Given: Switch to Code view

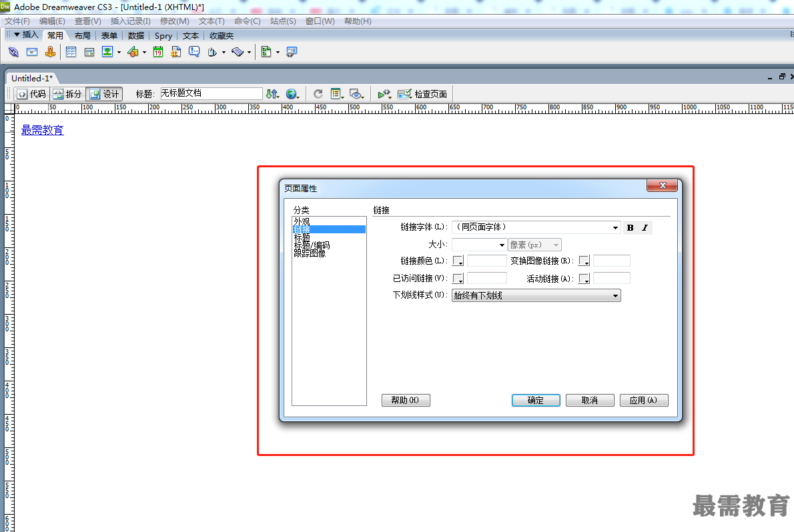Looking at the screenshot, I should click(31, 93).
